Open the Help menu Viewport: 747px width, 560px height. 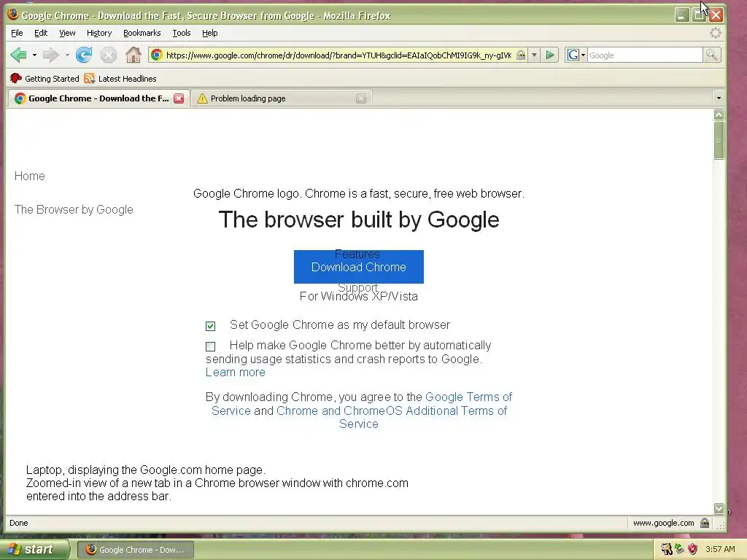(x=209, y=33)
